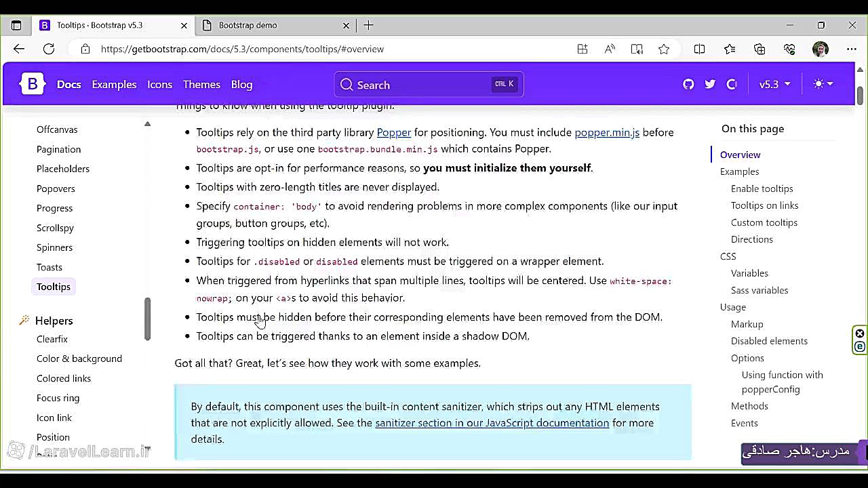Open Open Collective icon link

point(731,84)
